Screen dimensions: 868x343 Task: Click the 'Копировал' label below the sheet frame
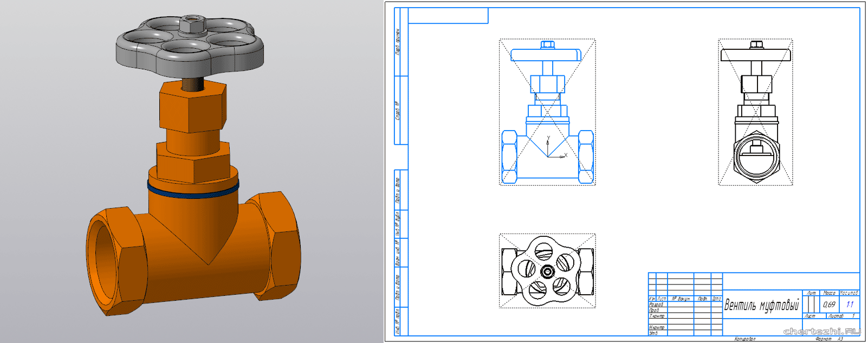[x=745, y=339]
